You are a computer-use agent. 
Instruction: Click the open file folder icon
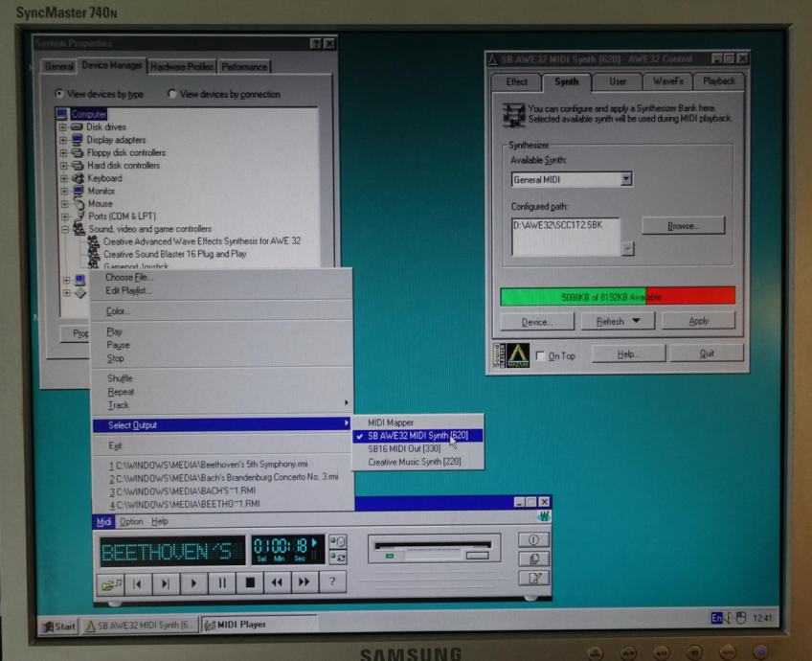click(112, 582)
